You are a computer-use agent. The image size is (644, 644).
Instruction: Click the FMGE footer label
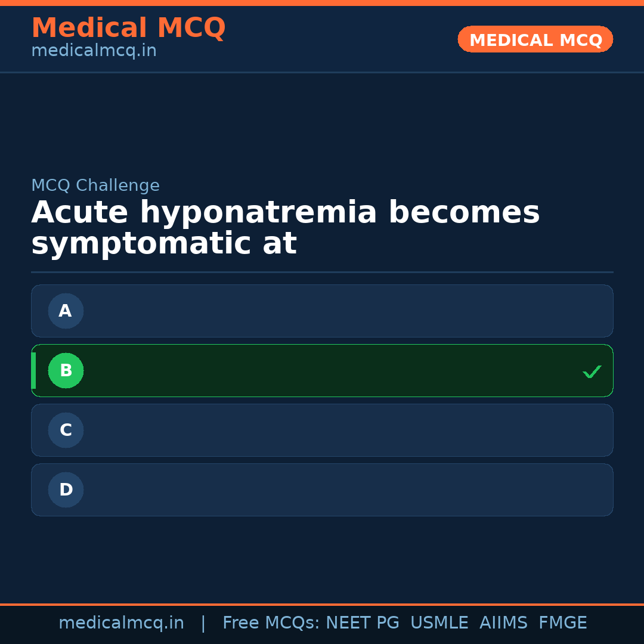(562, 623)
